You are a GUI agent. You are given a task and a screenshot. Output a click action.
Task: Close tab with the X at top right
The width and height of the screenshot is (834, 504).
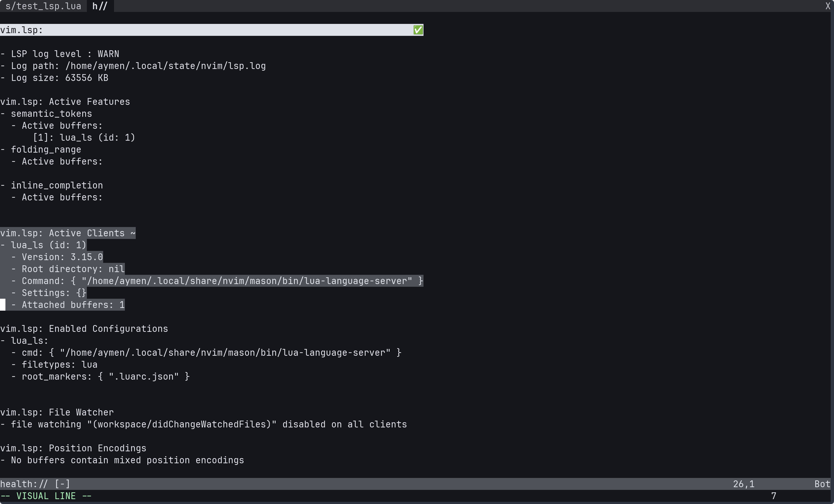[827, 6]
